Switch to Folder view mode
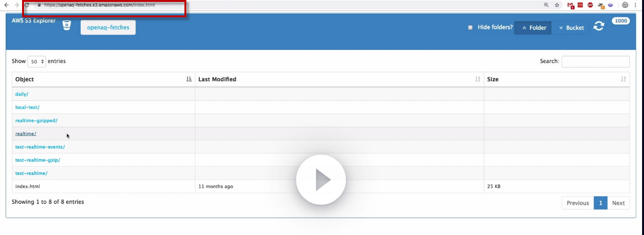 click(x=533, y=28)
